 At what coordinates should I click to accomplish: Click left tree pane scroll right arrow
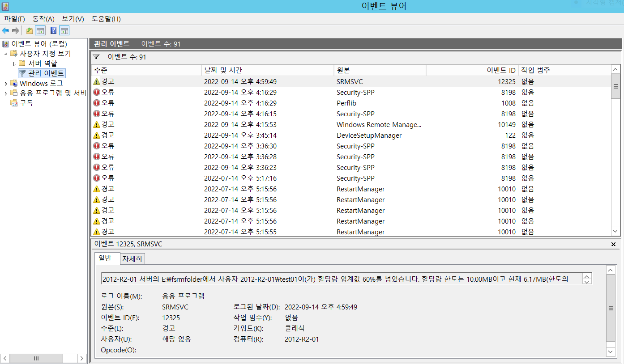coord(81,358)
